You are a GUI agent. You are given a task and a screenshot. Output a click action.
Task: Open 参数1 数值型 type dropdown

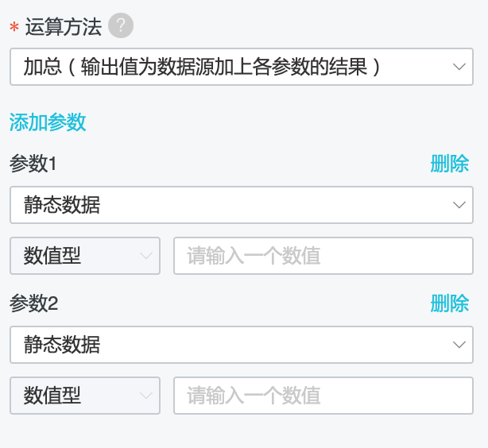pos(85,256)
